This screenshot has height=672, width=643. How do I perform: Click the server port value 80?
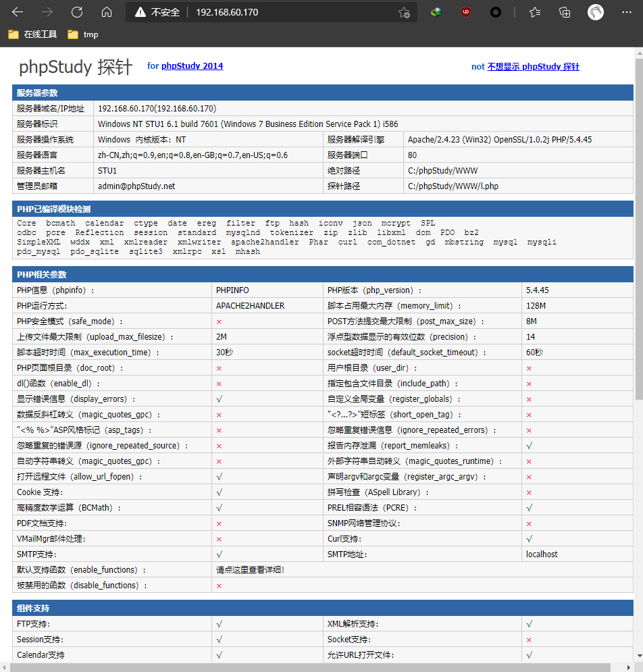coord(412,155)
